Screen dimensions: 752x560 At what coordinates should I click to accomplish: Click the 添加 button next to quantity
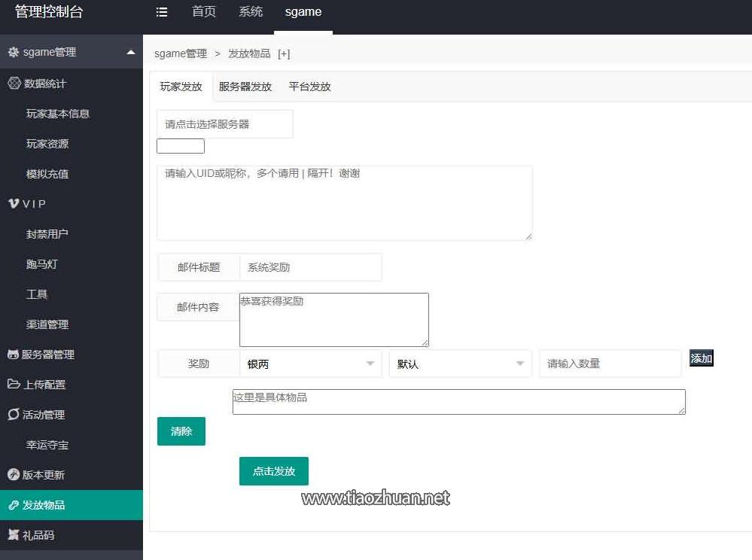pos(701,358)
